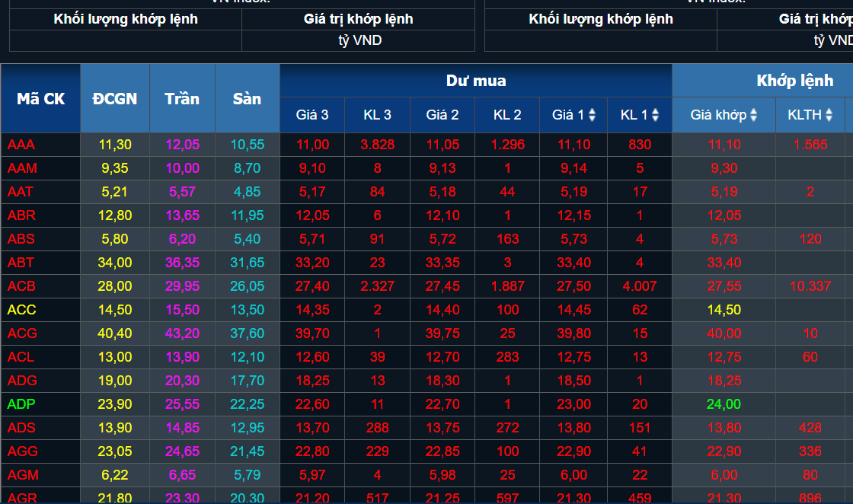Click the Trần column header

pyautogui.click(x=182, y=98)
